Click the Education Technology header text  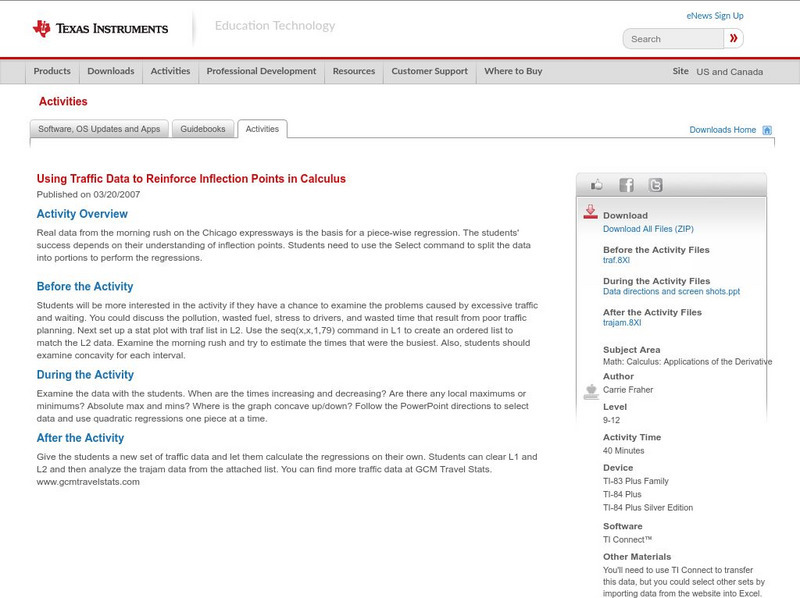point(275,26)
